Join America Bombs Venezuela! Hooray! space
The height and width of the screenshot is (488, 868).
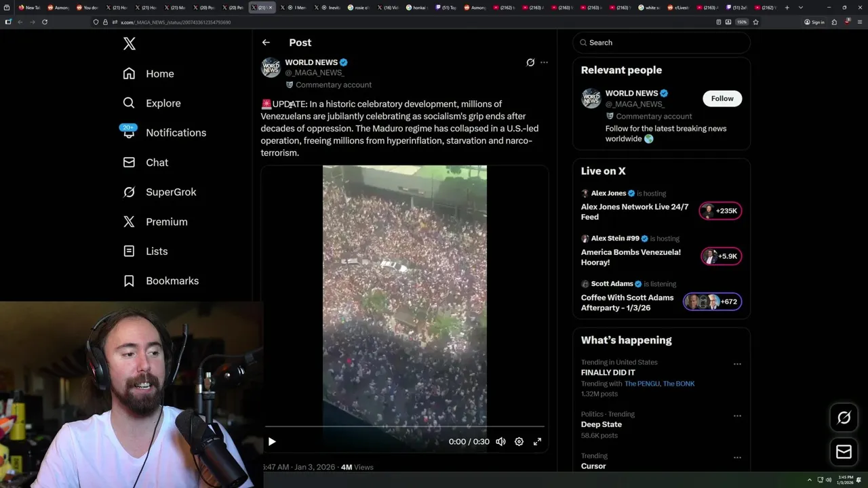tap(631, 257)
